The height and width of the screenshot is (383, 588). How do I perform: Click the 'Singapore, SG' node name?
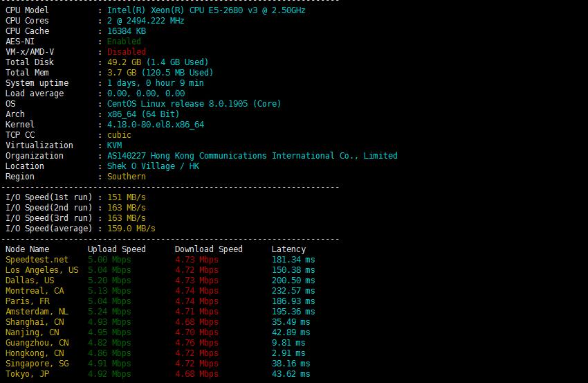point(37,364)
